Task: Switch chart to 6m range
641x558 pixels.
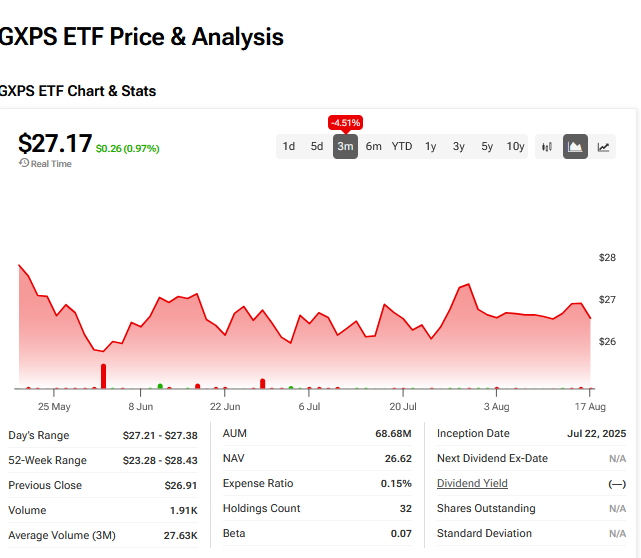Action: pyautogui.click(x=374, y=146)
